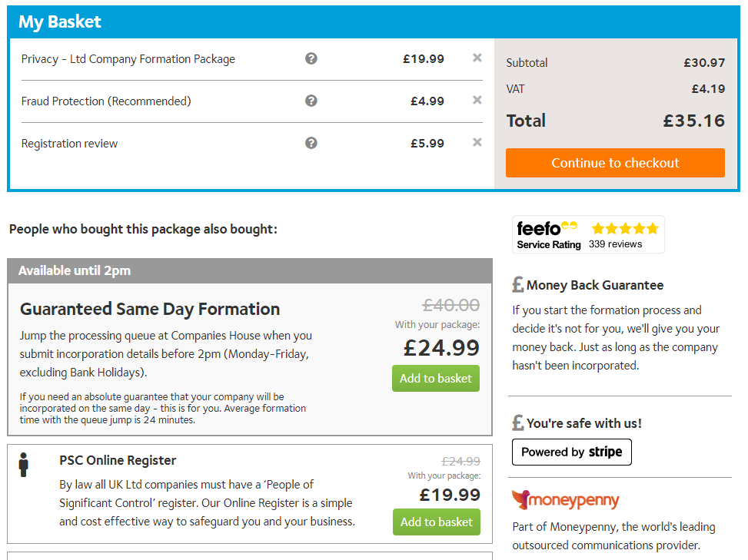The width and height of the screenshot is (748, 560).
Task: Click help icon beside Fraud Protection
Action: [x=311, y=101]
